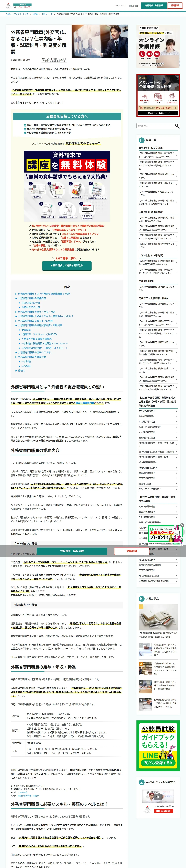This screenshot has width=186, height=868.
Task: Click the article search magnifier icon
Action: (177, 126)
